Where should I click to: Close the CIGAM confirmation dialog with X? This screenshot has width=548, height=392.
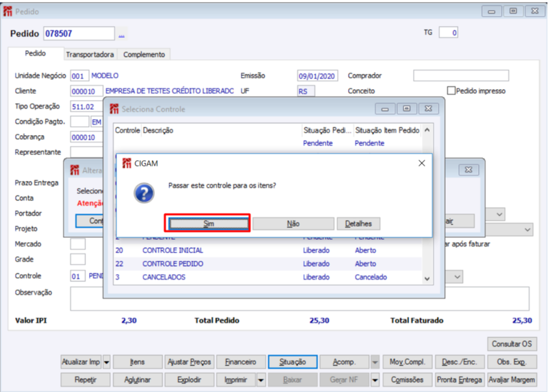[x=422, y=163]
